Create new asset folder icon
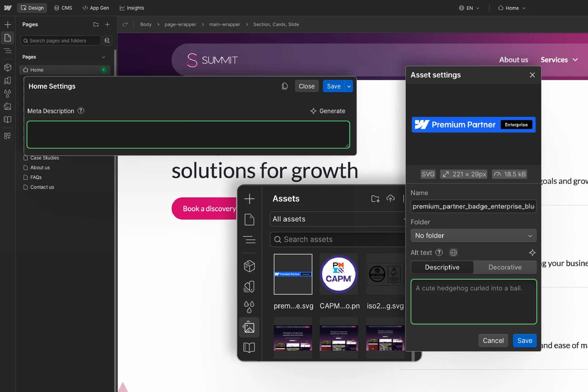This screenshot has height=392, width=588. [x=375, y=198]
